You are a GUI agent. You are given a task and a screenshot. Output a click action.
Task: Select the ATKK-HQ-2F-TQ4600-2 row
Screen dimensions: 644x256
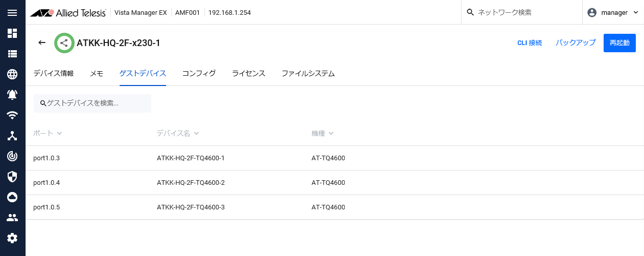[191, 183]
